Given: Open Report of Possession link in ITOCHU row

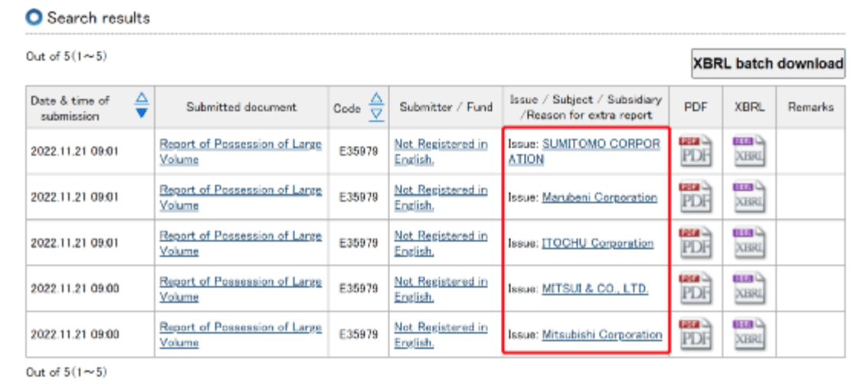Looking at the screenshot, I should pyautogui.click(x=241, y=243).
